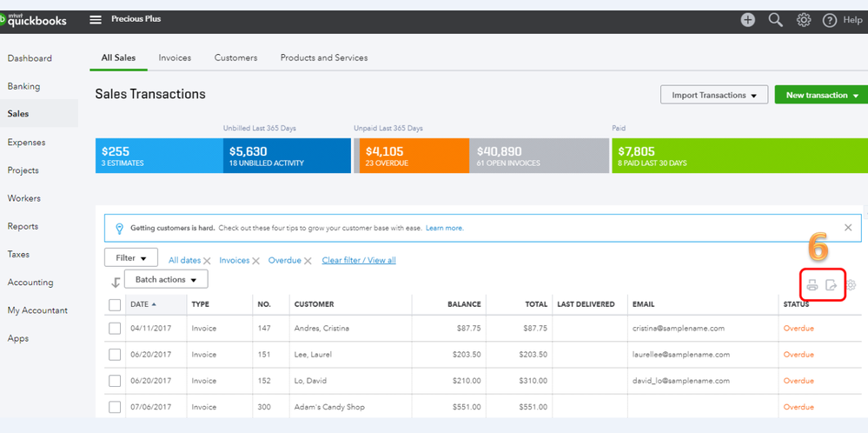Image resolution: width=868 pixels, height=433 pixels.
Task: Switch to the Customers tab
Action: [235, 57]
